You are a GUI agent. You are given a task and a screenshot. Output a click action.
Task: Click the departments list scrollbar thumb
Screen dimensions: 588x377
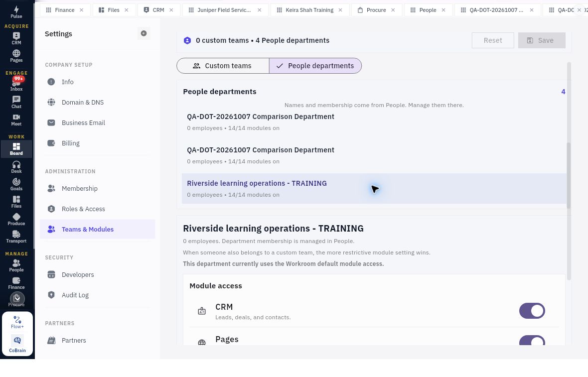[569, 175]
